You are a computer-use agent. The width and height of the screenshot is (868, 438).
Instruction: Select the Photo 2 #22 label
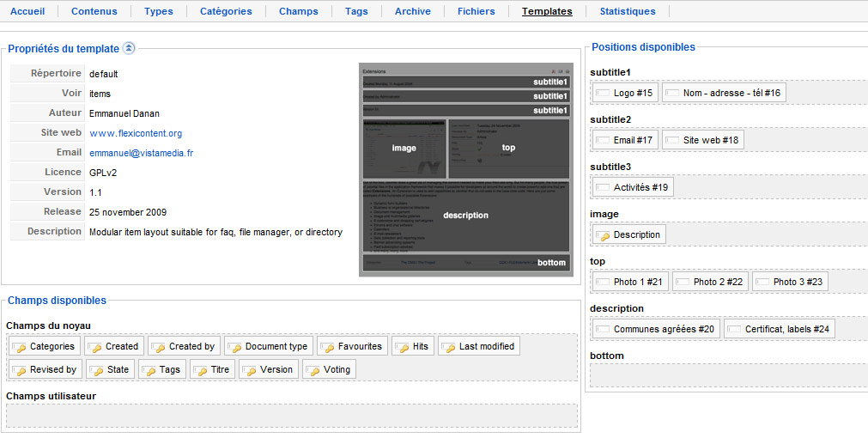pos(718,282)
